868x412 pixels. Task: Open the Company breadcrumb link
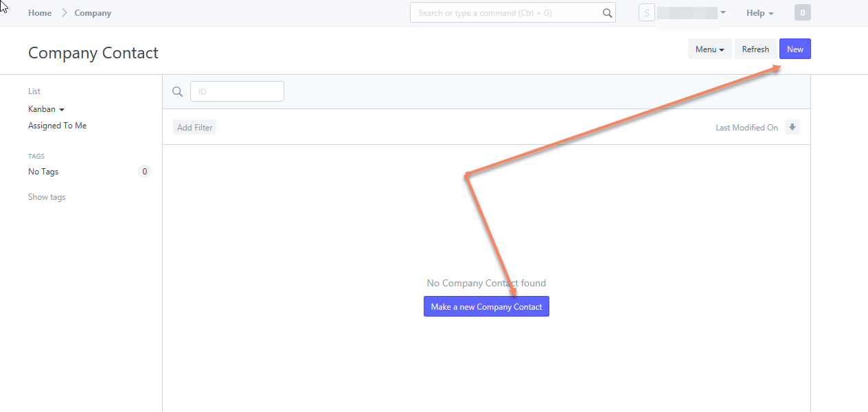click(93, 13)
